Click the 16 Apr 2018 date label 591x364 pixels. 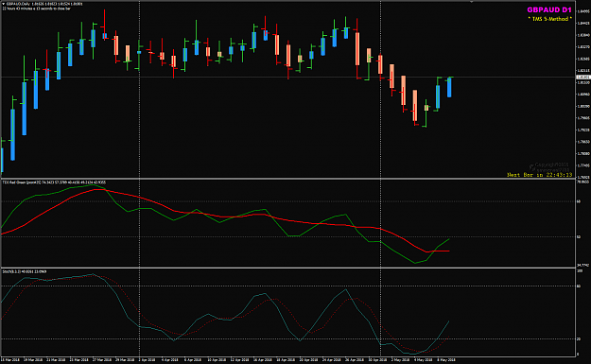262,360
